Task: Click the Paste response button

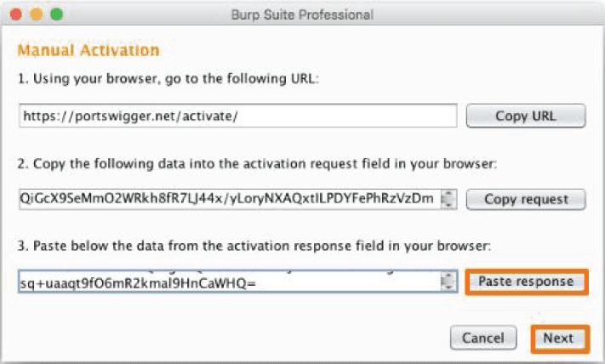Action: pyautogui.click(x=525, y=282)
